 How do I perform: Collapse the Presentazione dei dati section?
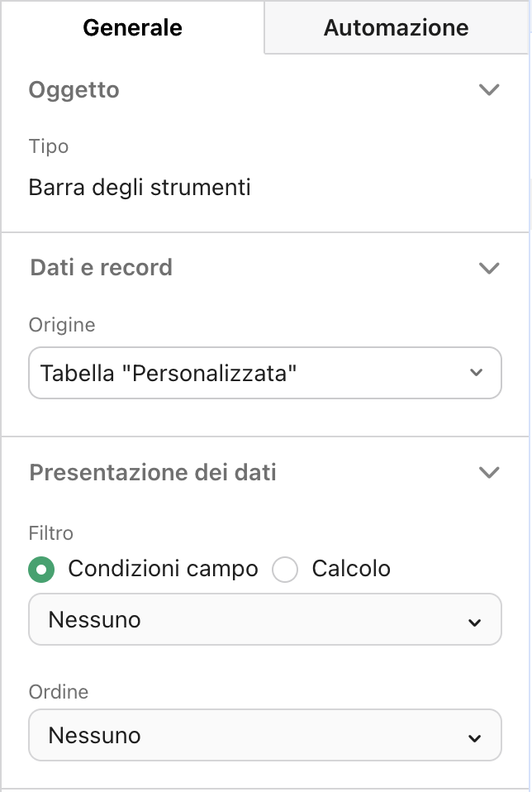click(489, 472)
